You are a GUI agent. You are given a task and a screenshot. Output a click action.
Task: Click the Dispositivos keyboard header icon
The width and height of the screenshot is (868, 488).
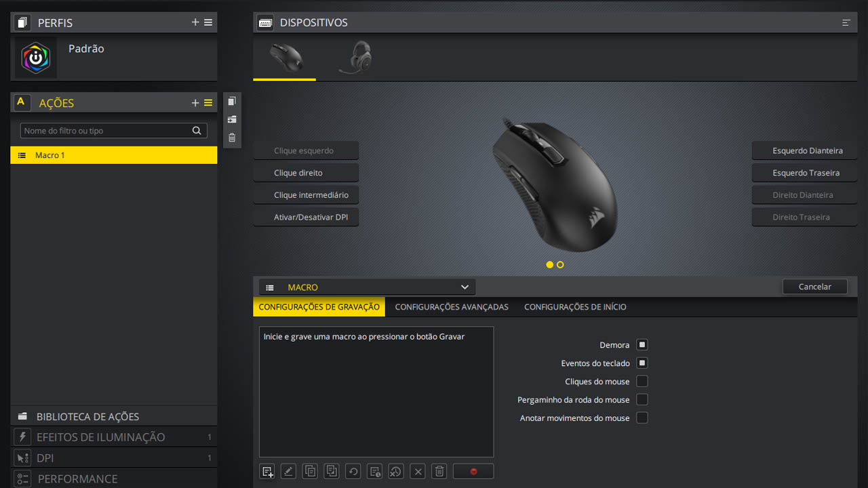(265, 22)
